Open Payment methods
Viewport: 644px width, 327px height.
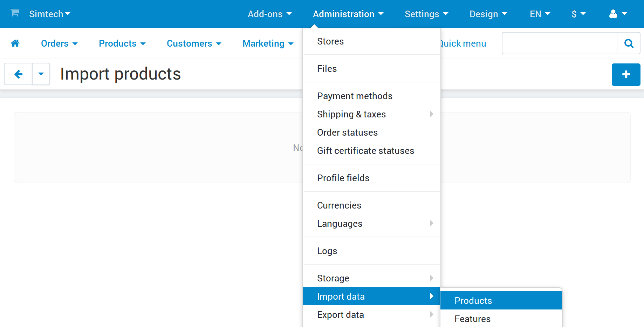[371, 96]
